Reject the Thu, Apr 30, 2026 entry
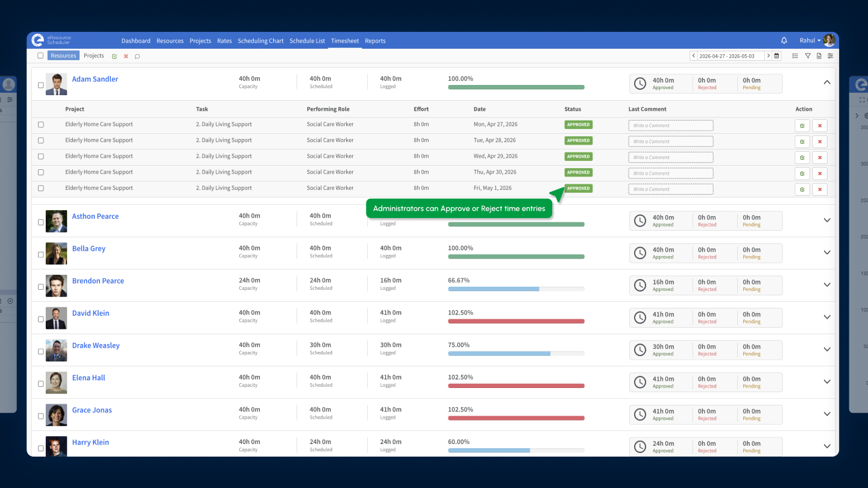The width and height of the screenshot is (868, 488). 820,174
